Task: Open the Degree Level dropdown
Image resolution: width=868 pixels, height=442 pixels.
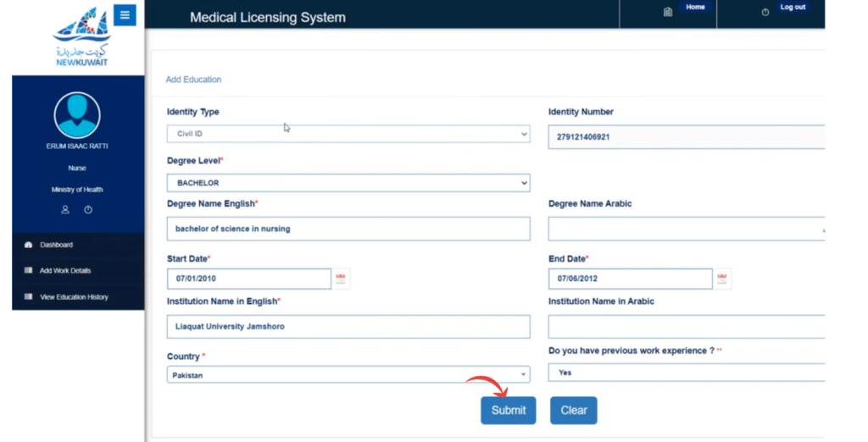Action: click(x=348, y=183)
